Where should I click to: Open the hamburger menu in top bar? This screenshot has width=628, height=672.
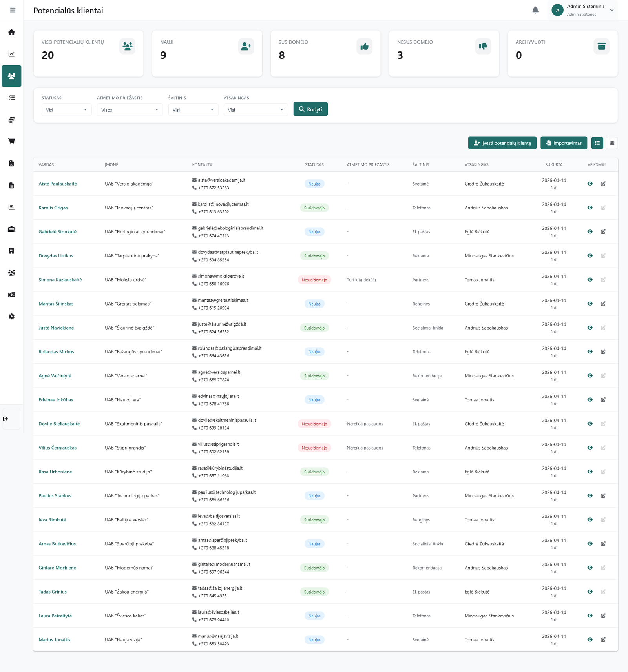coord(13,10)
